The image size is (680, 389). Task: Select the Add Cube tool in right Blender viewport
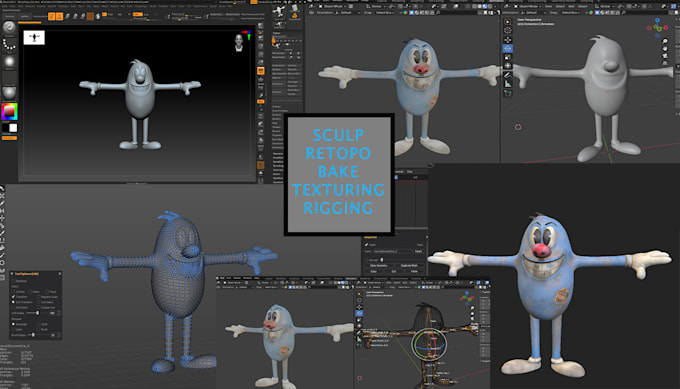507,93
